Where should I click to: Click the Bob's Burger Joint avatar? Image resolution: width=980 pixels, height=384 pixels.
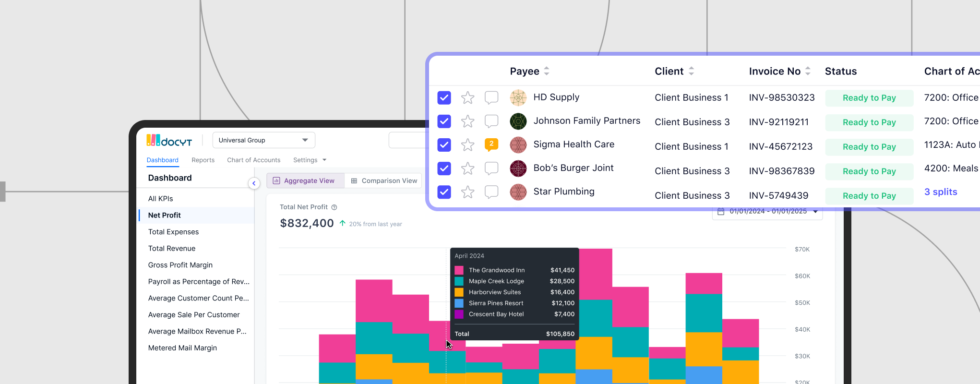click(x=518, y=168)
